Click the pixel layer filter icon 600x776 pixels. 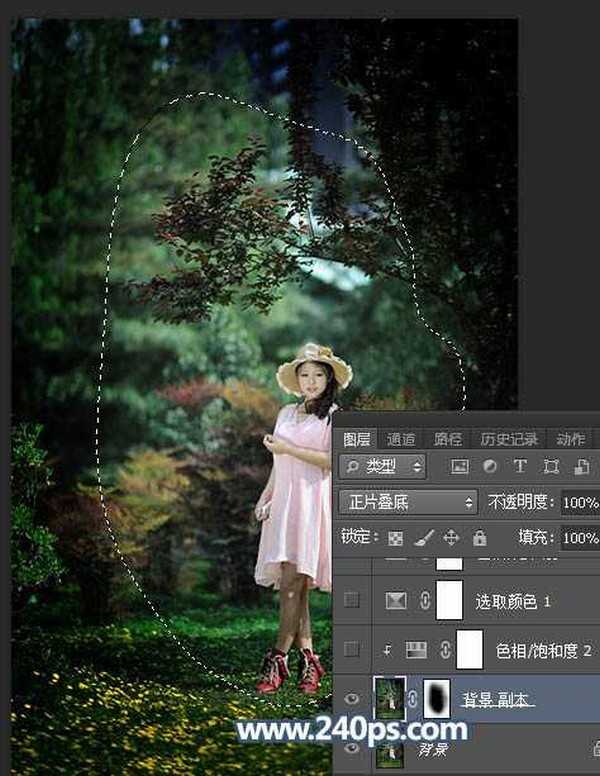tap(460, 467)
